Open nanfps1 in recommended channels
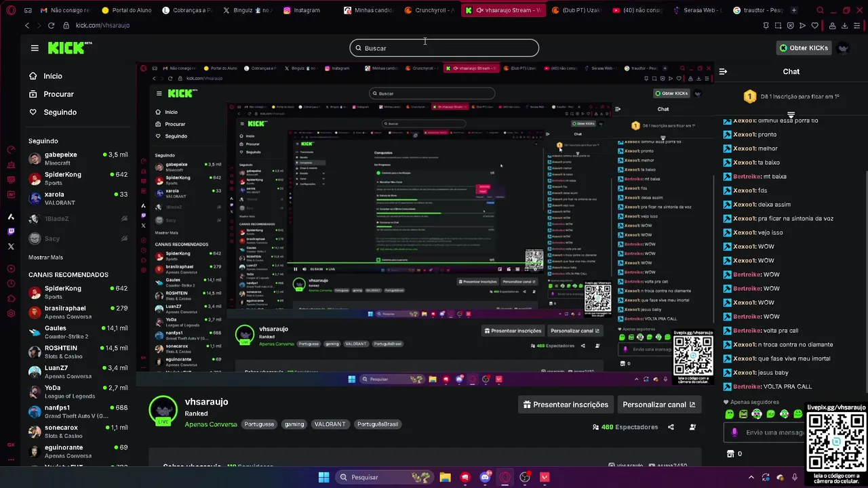868x488 pixels. [77, 411]
